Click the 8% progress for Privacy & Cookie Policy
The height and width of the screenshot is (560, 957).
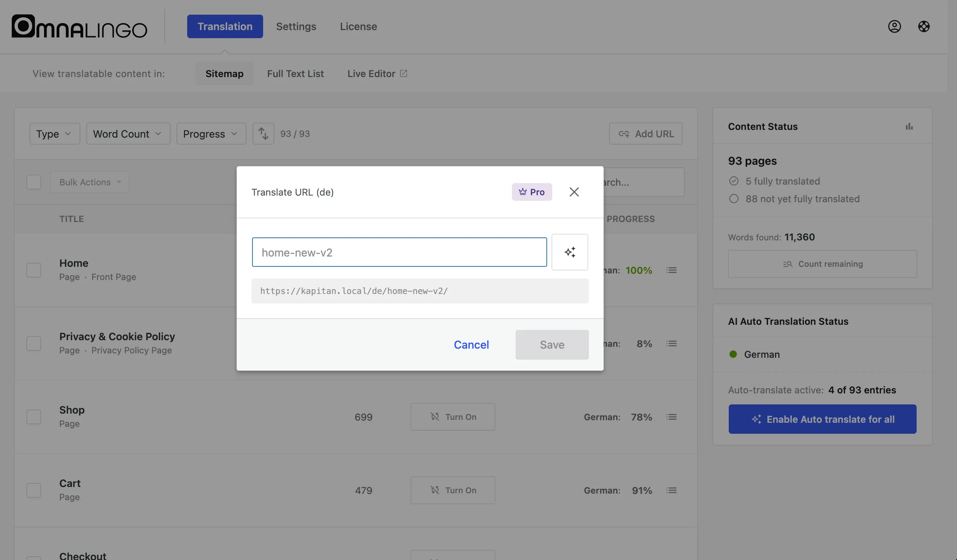(x=644, y=343)
